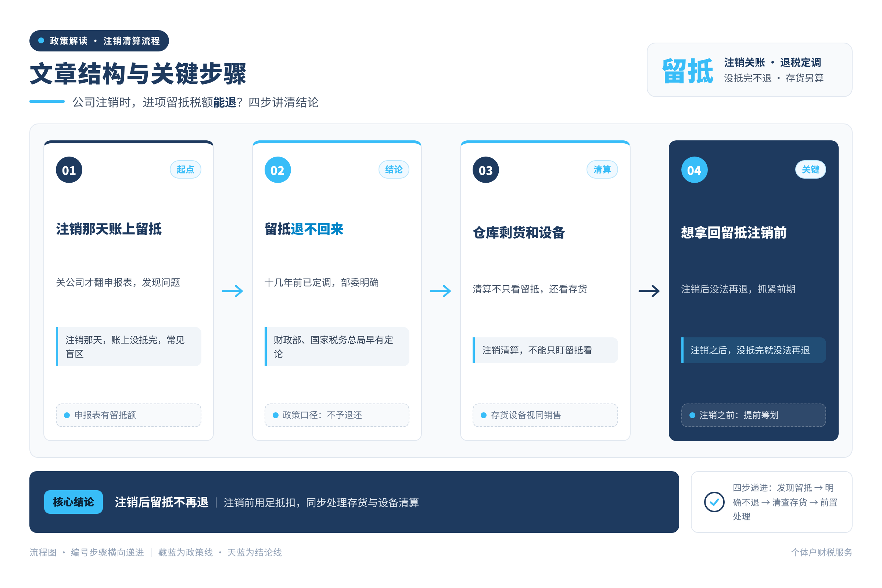Click the dark arrow before step 04
This screenshot has width=882, height=588.
click(x=649, y=291)
